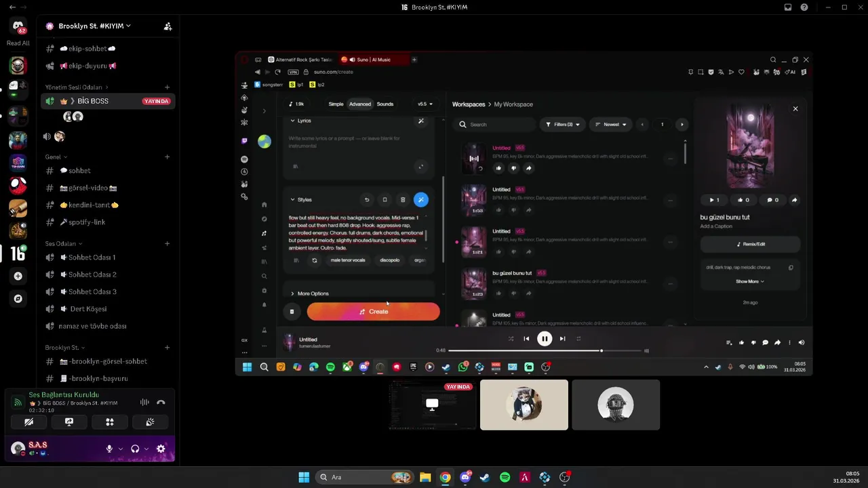Click Suno playback progress bar

tap(545, 351)
